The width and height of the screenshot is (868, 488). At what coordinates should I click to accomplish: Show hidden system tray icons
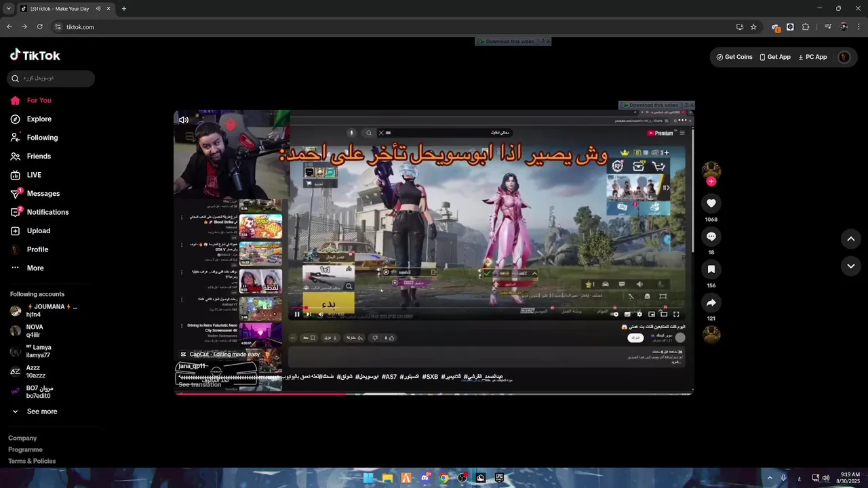(769, 478)
